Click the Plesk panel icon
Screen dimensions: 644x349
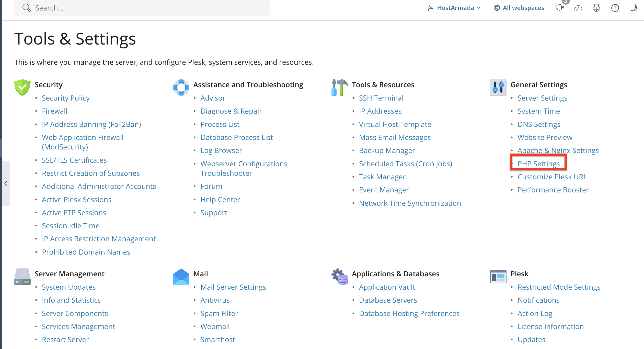tap(498, 276)
